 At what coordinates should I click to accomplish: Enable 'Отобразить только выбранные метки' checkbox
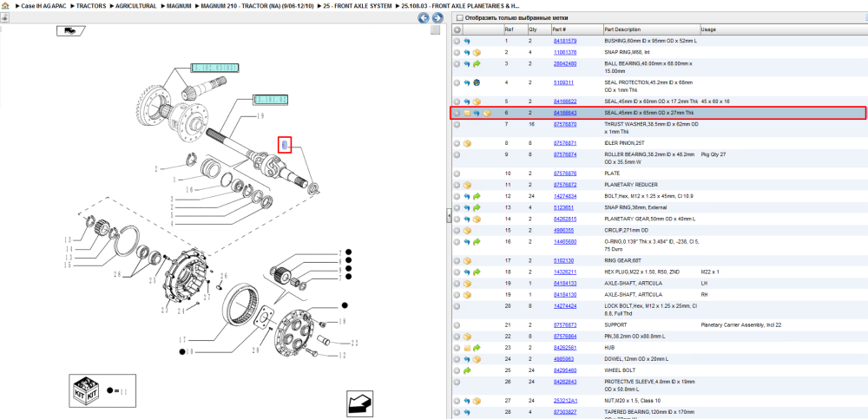click(459, 18)
